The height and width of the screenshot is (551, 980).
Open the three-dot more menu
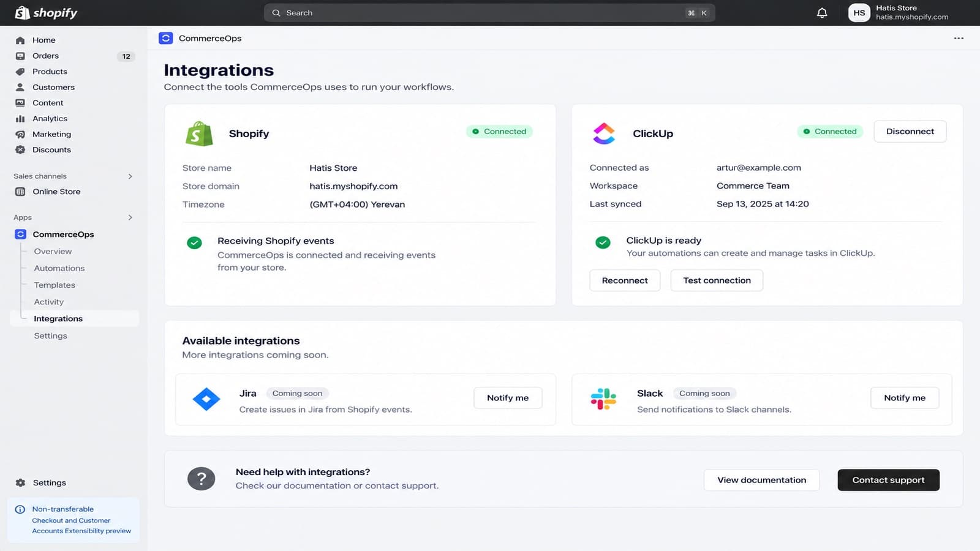pyautogui.click(x=959, y=38)
